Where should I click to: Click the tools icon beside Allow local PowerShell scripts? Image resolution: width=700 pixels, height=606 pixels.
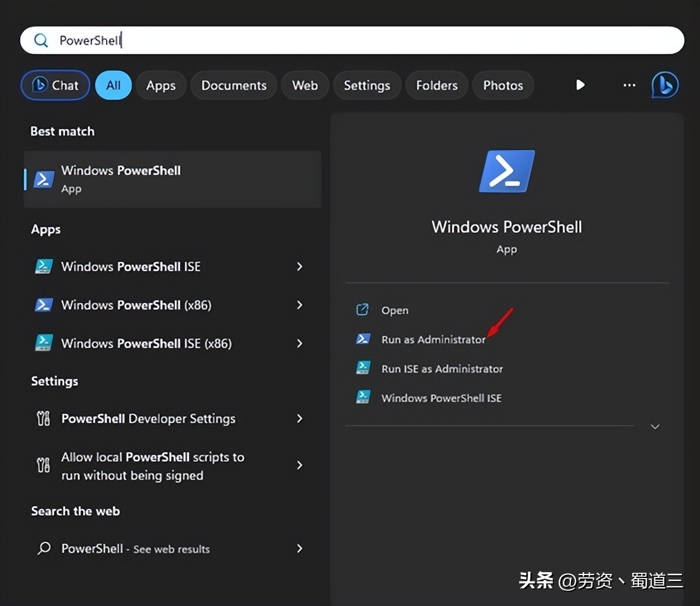[x=44, y=465]
